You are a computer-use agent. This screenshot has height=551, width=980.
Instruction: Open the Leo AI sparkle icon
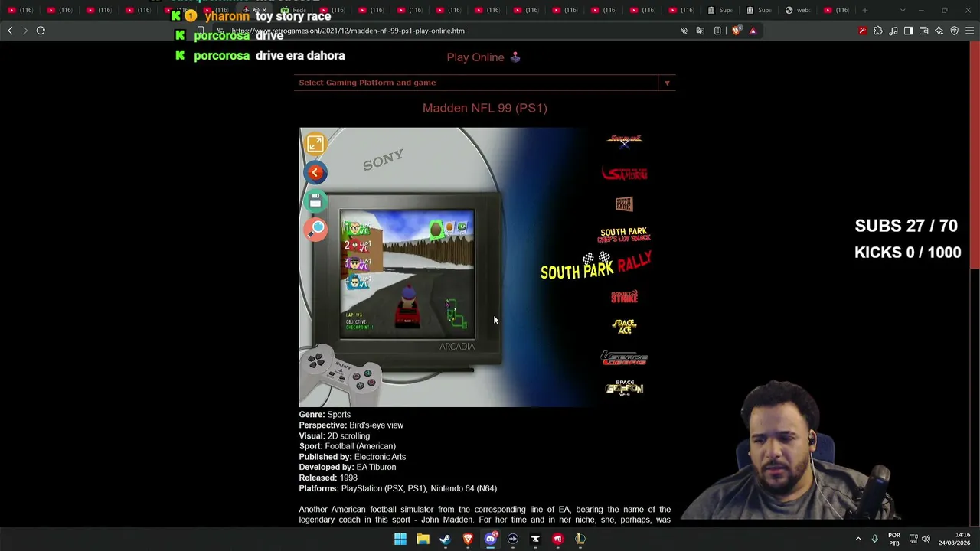(939, 31)
